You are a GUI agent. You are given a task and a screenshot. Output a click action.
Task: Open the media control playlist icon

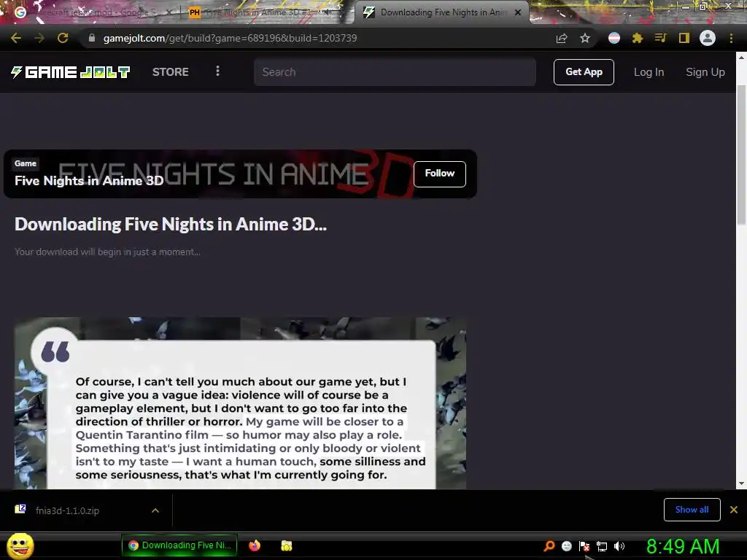(660, 38)
